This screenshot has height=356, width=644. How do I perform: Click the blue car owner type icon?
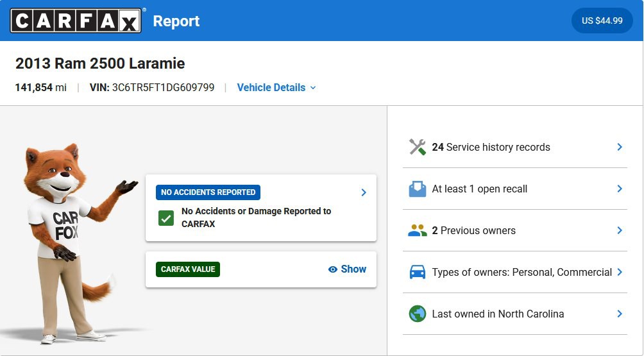pos(418,272)
